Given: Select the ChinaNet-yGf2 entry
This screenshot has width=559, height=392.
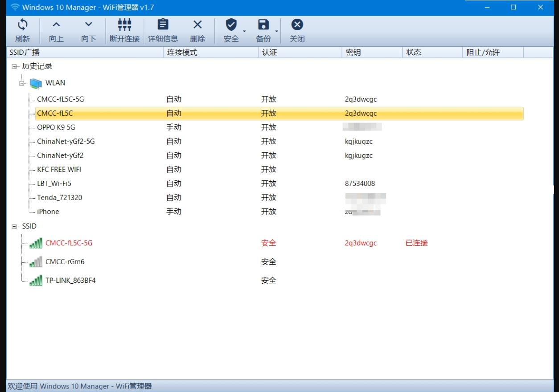Looking at the screenshot, I should point(60,155).
